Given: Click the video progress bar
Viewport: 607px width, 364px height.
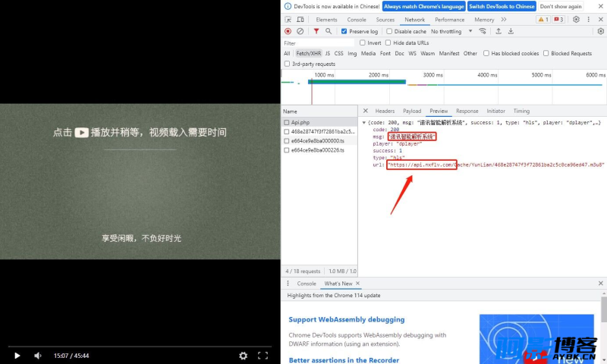Looking at the screenshot, I should point(140,347).
